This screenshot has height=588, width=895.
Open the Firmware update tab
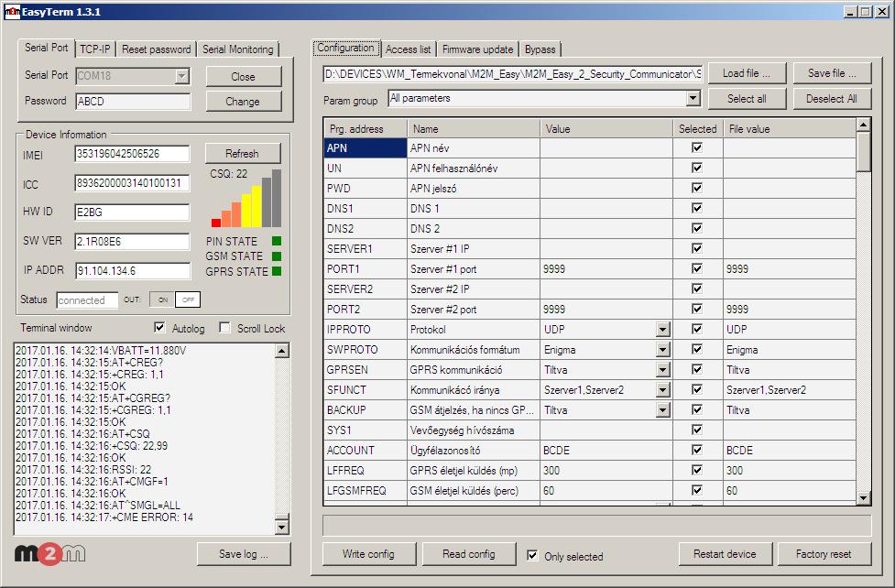tap(478, 49)
